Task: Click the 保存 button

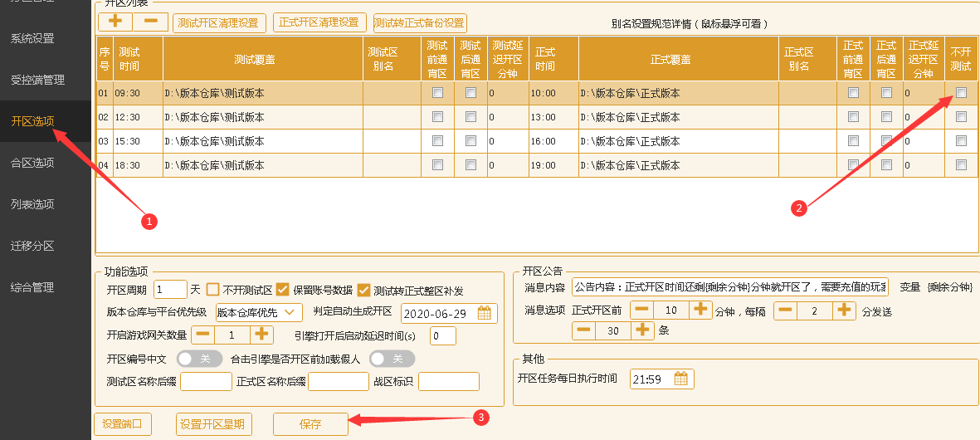Action: tap(310, 424)
